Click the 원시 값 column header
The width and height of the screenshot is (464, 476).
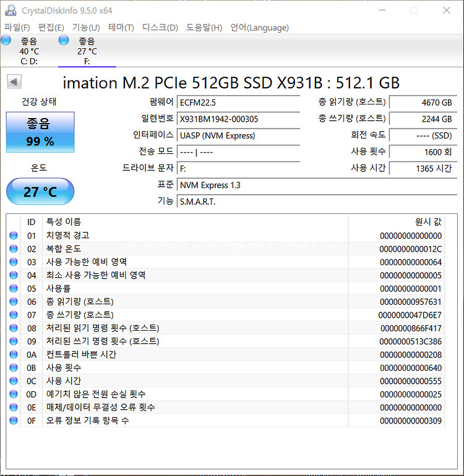397,222
